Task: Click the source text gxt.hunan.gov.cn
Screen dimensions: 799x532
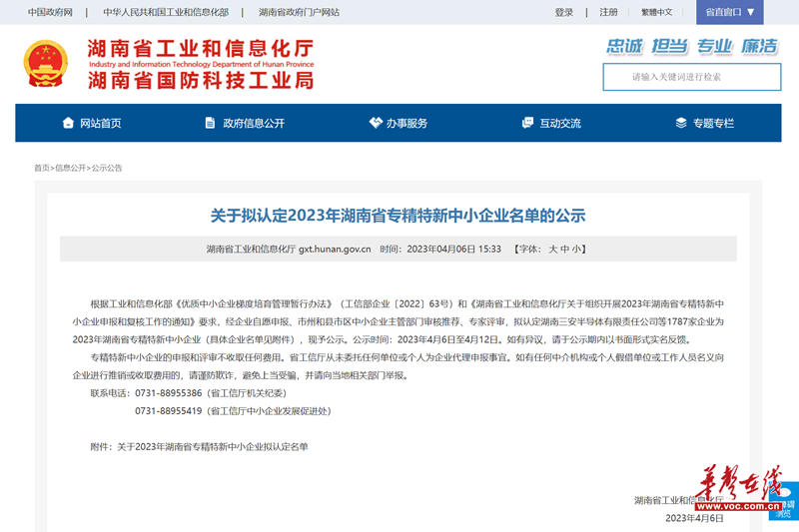Action: click(335, 249)
